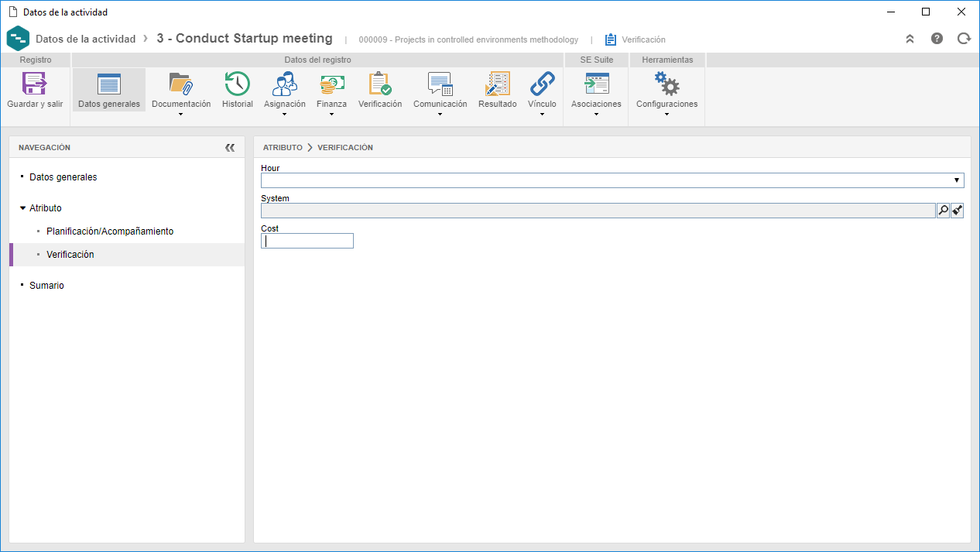The width and height of the screenshot is (980, 552).
Task: Open the help question mark icon
Action: tap(937, 39)
